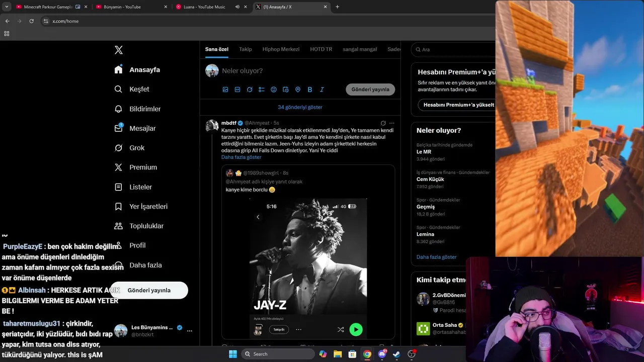This screenshot has height=362, width=644.
Task: Click the white sidebar Gönderi yayınla button
Action: point(149,290)
